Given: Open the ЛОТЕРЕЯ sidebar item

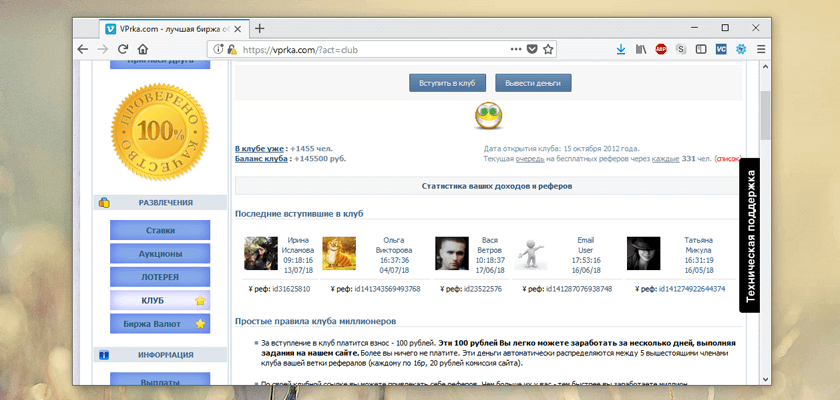Looking at the screenshot, I should (160, 277).
